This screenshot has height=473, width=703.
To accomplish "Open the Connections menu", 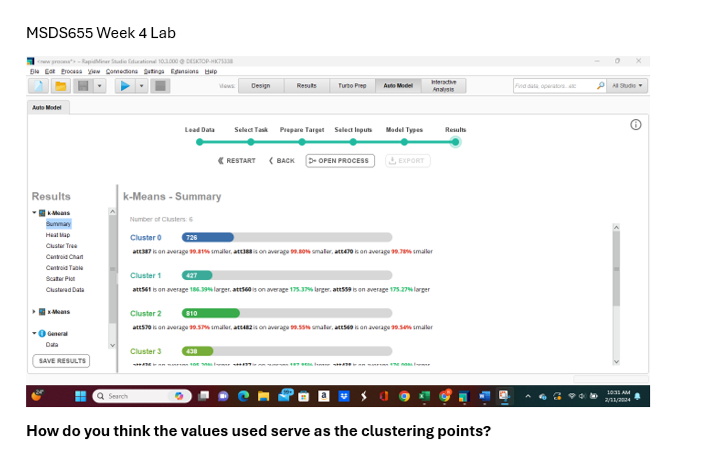I will pyautogui.click(x=122, y=71).
